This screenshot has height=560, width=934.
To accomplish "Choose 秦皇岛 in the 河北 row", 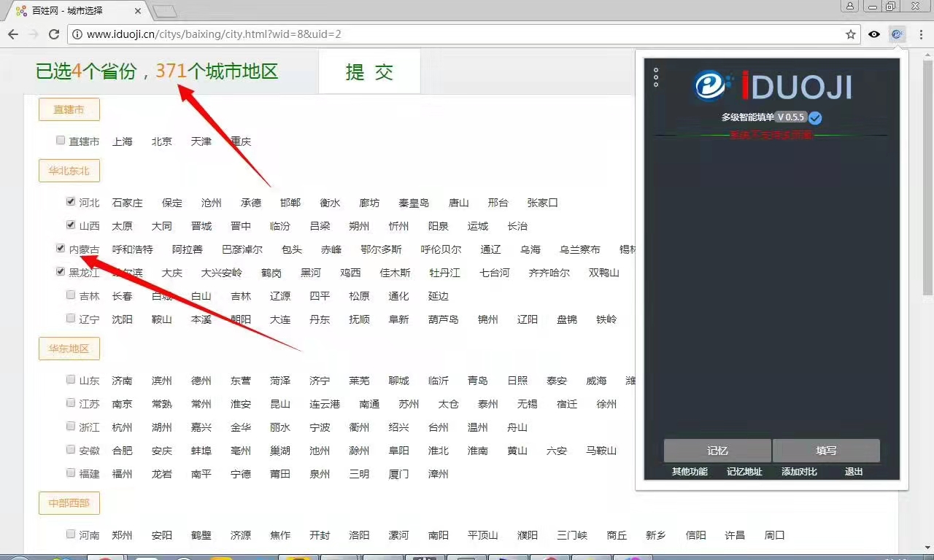I will tap(414, 203).
